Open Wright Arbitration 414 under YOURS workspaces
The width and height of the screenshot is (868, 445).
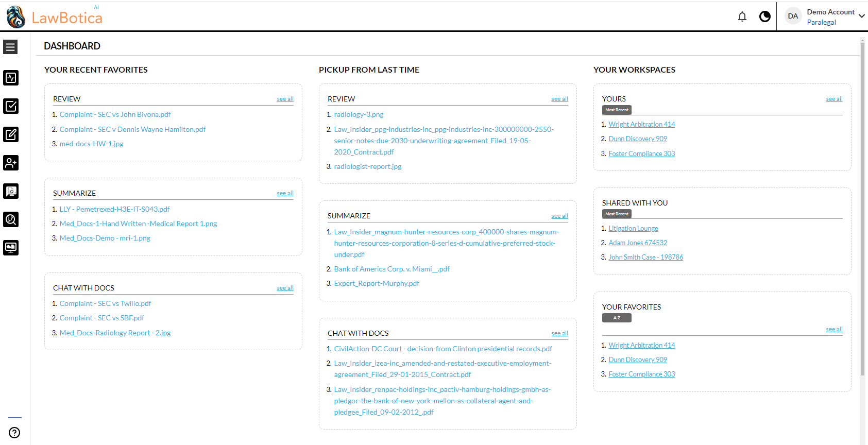641,124
